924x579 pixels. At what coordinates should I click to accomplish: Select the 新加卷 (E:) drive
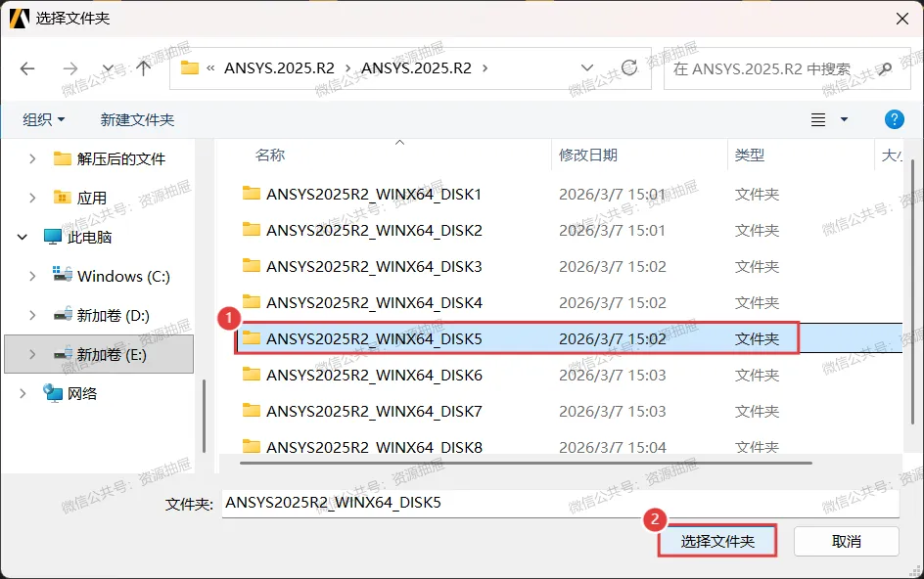100,355
